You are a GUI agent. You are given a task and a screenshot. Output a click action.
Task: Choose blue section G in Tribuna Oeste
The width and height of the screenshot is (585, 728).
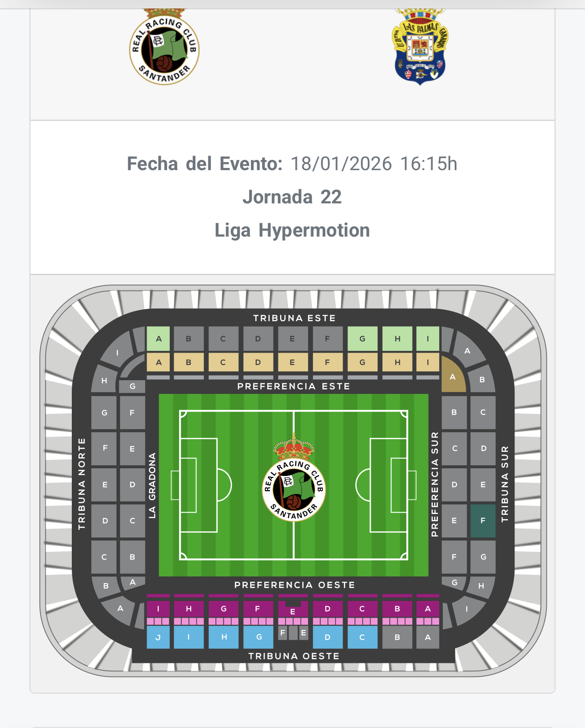[x=258, y=637]
